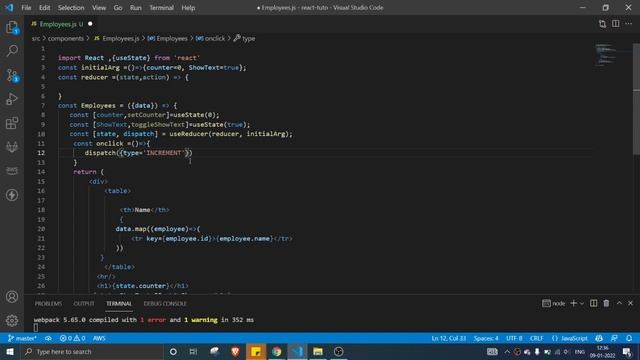Click the feedback icon in status bar
Image resolution: width=640 pixels, height=360 pixels.
[614, 338]
